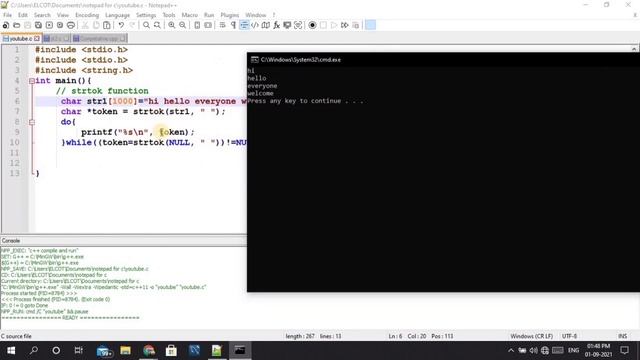640x360 pixels.
Task: Click the Close document toolbar icon
Action: pyautogui.click(x=49, y=25)
